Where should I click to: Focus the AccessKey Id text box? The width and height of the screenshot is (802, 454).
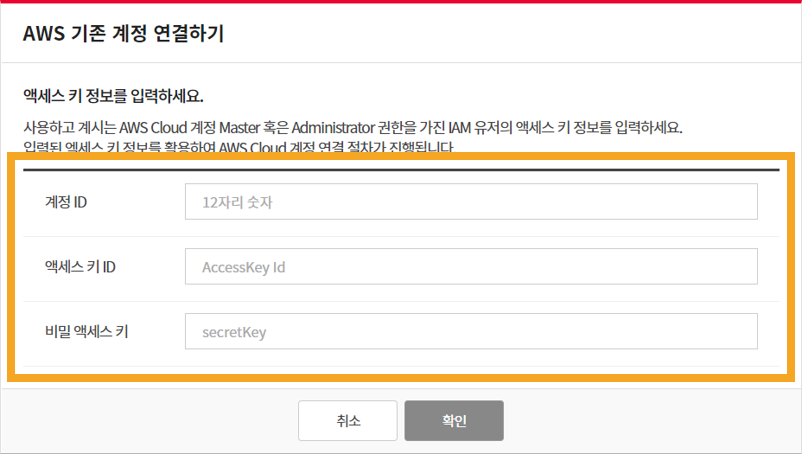[x=471, y=266]
